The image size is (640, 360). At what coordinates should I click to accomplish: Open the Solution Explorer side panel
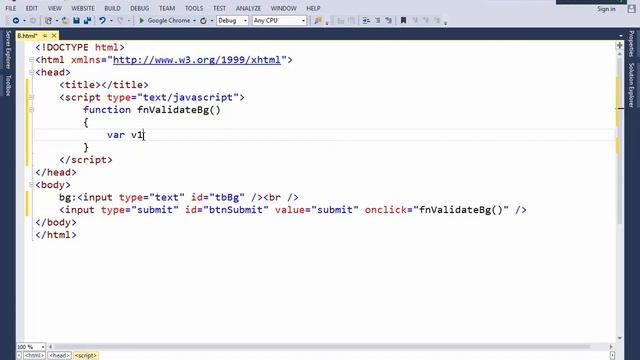(x=631, y=85)
